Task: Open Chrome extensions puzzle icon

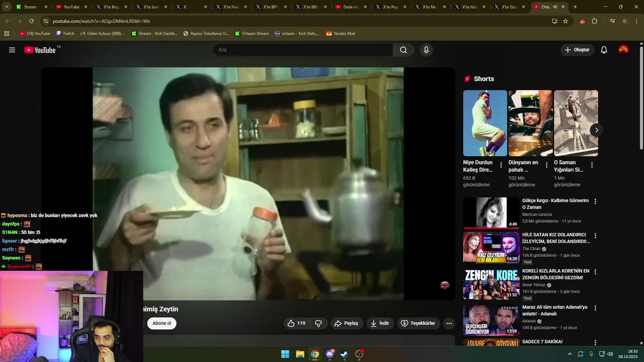Action: [x=595, y=21]
